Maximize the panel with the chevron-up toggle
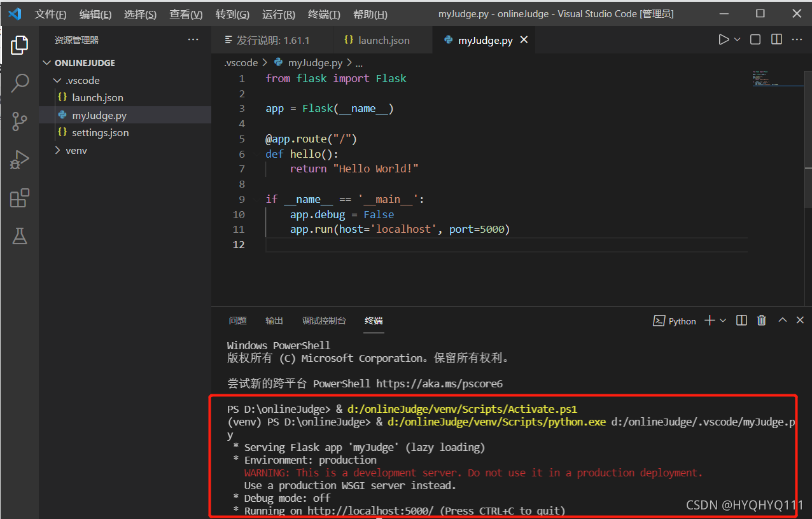812x519 pixels. pyautogui.click(x=782, y=321)
